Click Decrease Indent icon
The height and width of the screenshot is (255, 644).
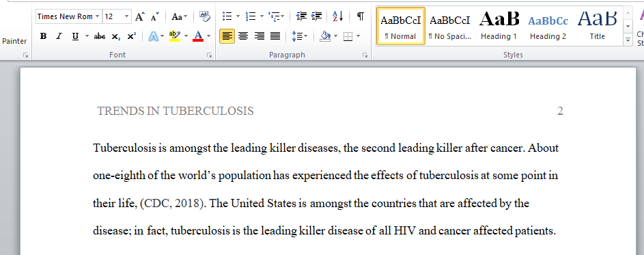pyautogui.click(x=301, y=16)
